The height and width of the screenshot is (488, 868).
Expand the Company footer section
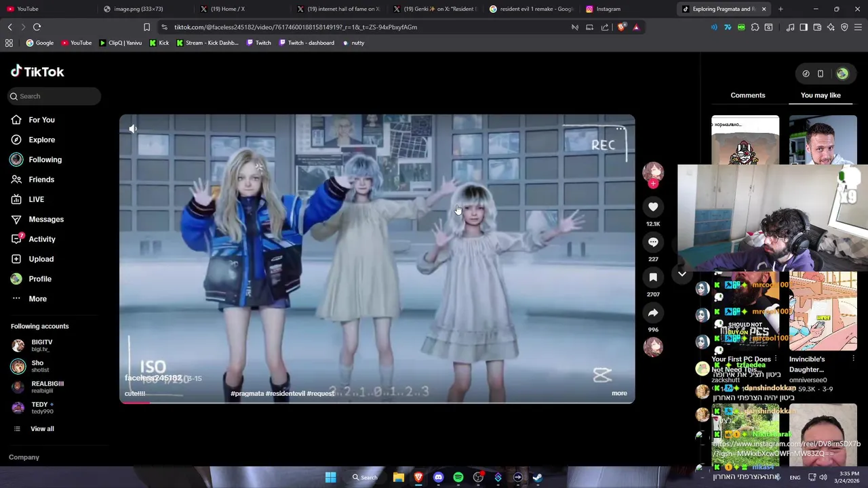pyautogui.click(x=24, y=457)
